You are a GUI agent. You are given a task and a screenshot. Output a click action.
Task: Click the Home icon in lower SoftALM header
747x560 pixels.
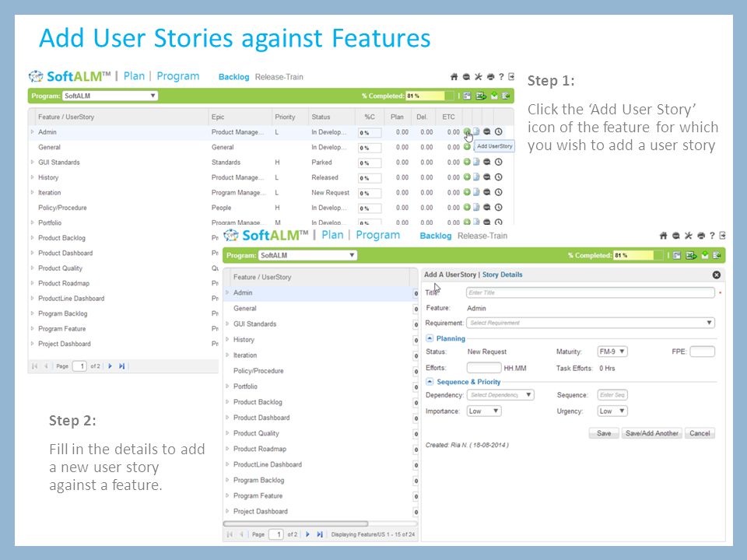(663, 236)
